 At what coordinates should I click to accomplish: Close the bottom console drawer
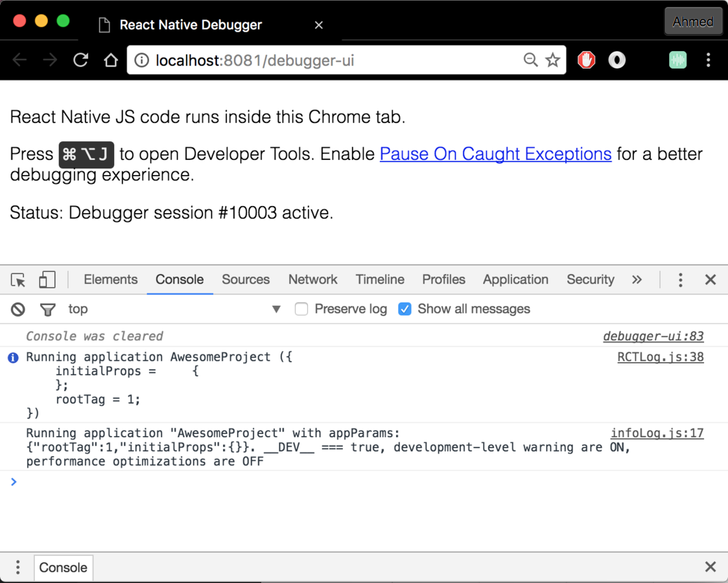tap(710, 567)
